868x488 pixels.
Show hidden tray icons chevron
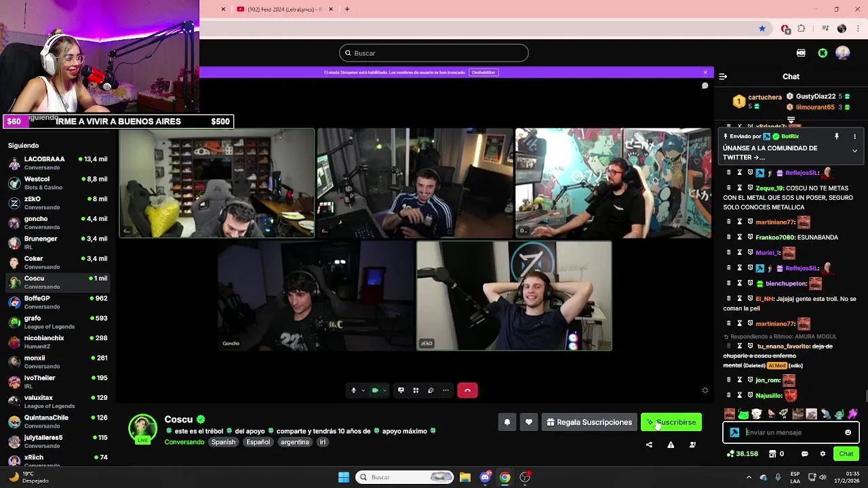pos(747,477)
